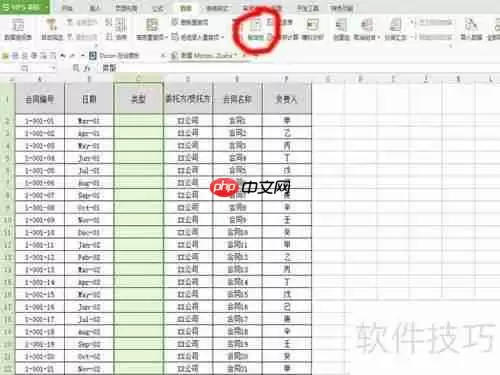The image size is (500, 375).
Task: Select column header A
Action: [x=40, y=79]
